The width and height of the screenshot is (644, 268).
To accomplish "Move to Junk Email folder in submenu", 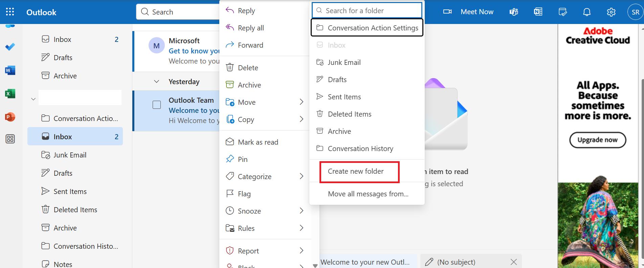I will 367,62.
